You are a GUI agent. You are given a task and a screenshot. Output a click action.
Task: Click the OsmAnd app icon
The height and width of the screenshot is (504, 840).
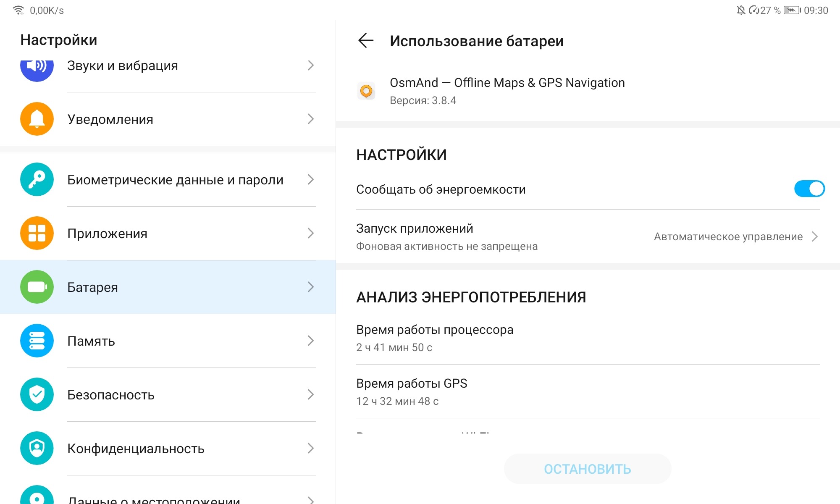click(x=366, y=91)
